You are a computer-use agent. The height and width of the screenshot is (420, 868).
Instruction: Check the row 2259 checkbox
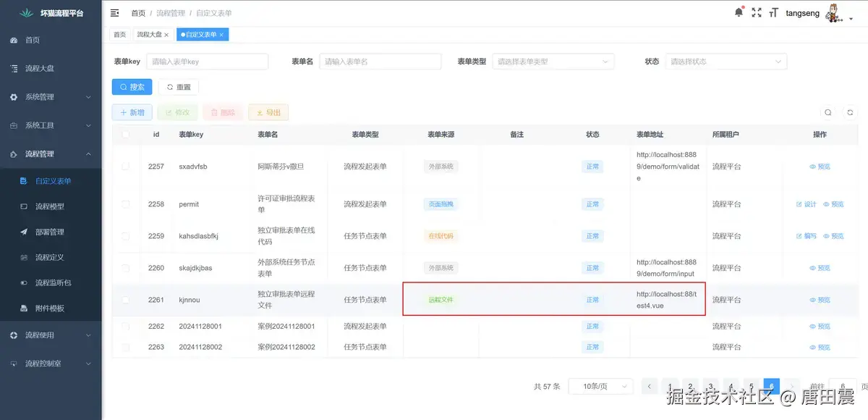point(126,236)
